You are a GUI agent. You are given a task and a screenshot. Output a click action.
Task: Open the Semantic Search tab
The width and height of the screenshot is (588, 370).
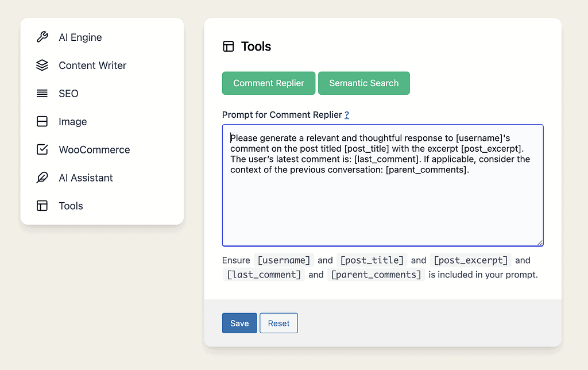(363, 83)
